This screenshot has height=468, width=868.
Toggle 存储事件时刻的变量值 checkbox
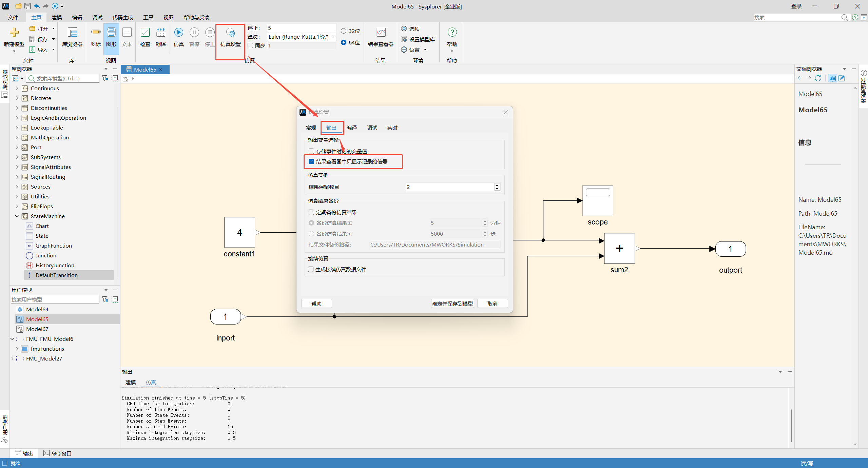(311, 151)
